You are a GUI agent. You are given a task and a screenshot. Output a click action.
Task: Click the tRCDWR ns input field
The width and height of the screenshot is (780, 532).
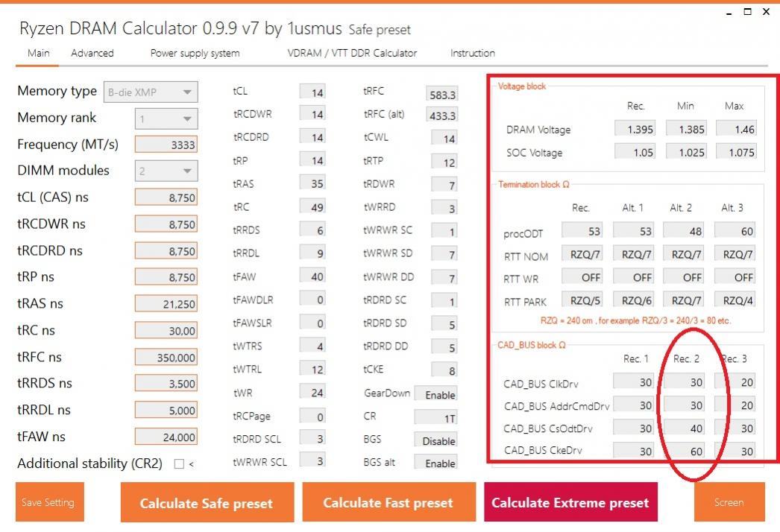(166, 224)
